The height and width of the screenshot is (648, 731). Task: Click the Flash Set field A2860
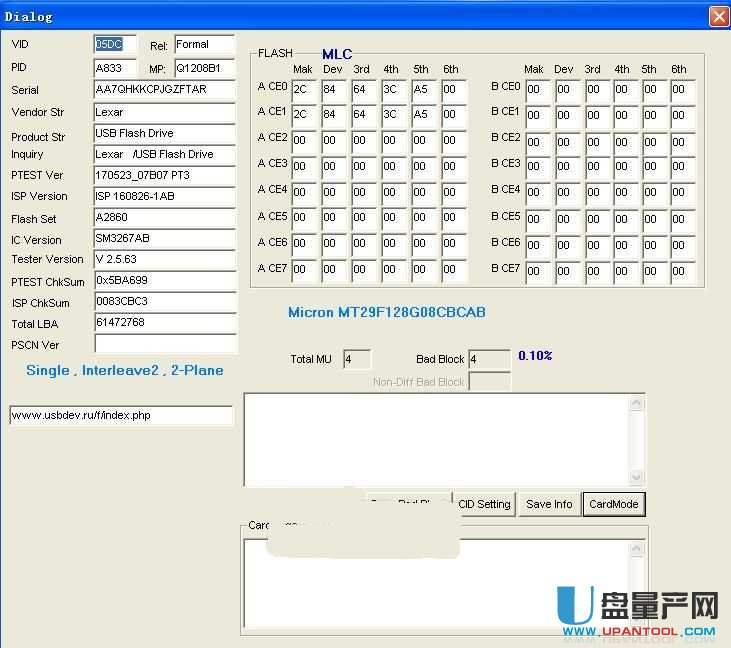(x=164, y=218)
